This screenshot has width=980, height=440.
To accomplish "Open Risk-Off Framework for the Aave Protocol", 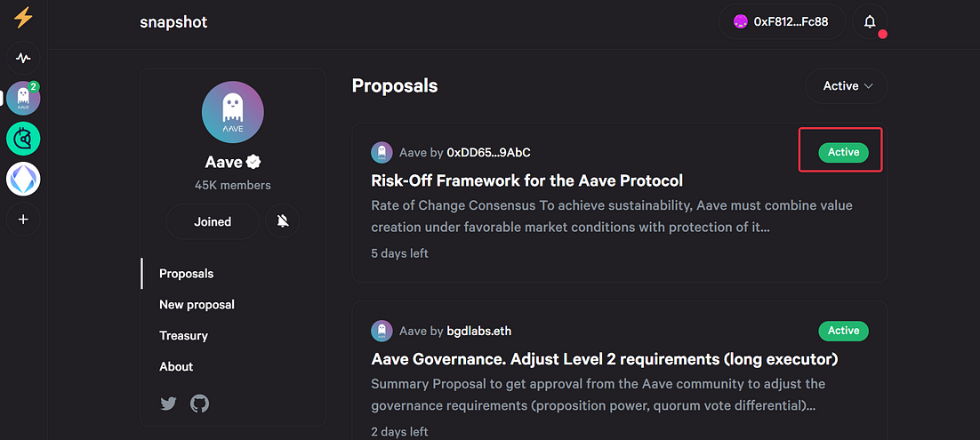I will (526, 180).
